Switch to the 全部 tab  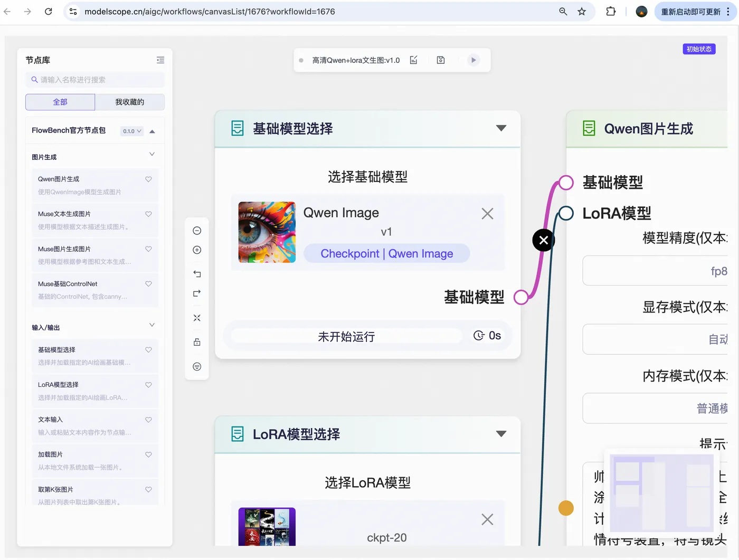[x=60, y=102]
